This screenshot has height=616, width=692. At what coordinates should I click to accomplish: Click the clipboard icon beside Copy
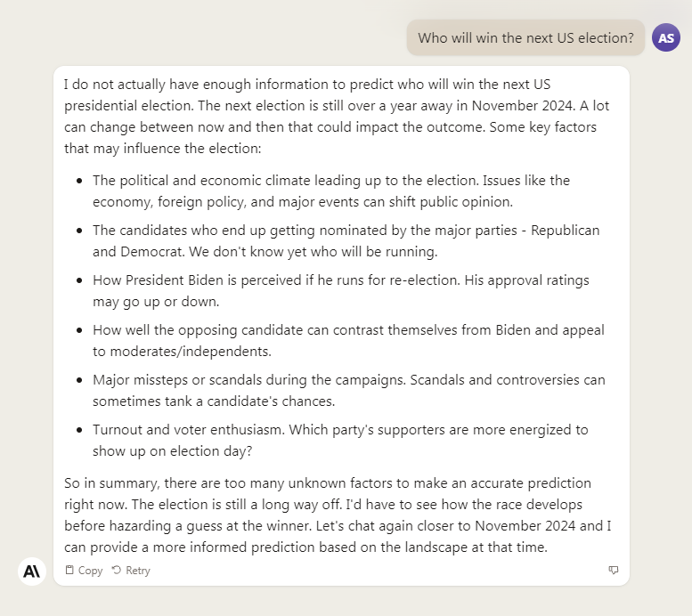point(69,570)
